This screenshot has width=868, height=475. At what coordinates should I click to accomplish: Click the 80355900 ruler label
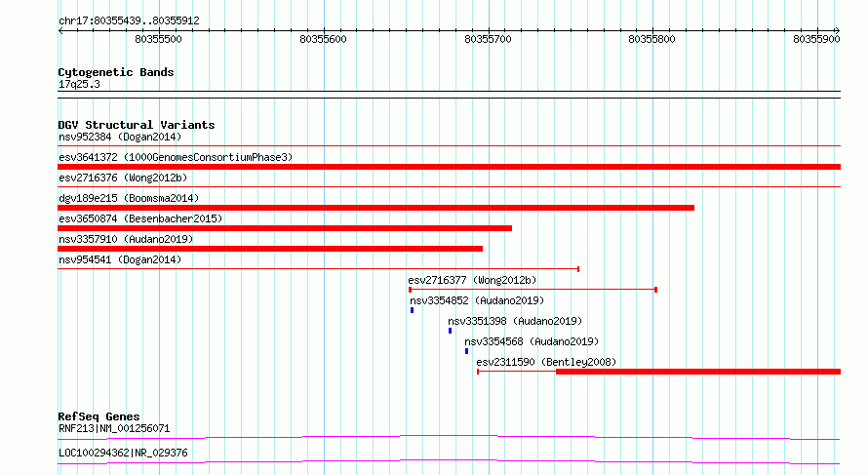click(816, 39)
